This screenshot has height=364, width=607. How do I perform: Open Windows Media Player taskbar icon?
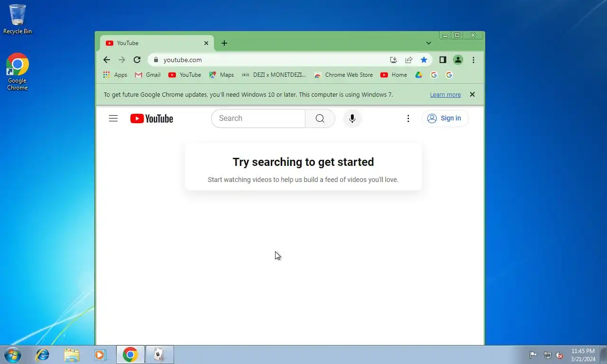(x=100, y=355)
